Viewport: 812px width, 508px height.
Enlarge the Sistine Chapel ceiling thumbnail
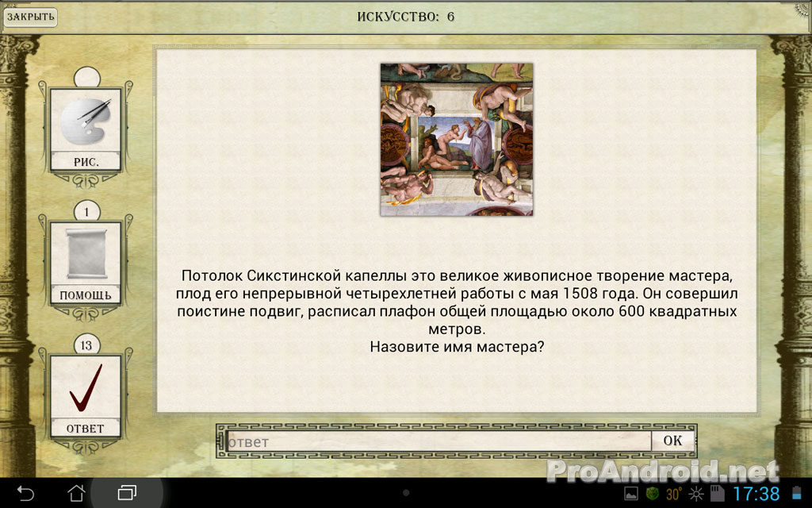(457, 140)
